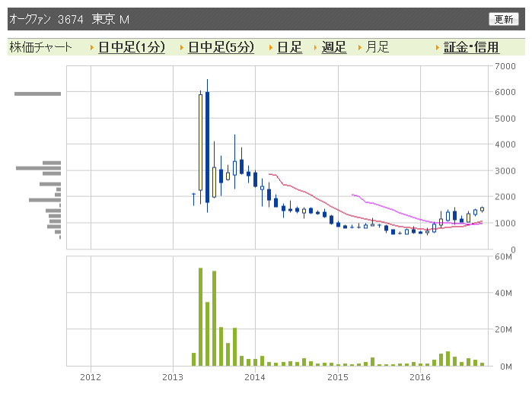This screenshot has height=400, width=532.
Task: Click the 2000 price axis label
Action: coord(505,197)
